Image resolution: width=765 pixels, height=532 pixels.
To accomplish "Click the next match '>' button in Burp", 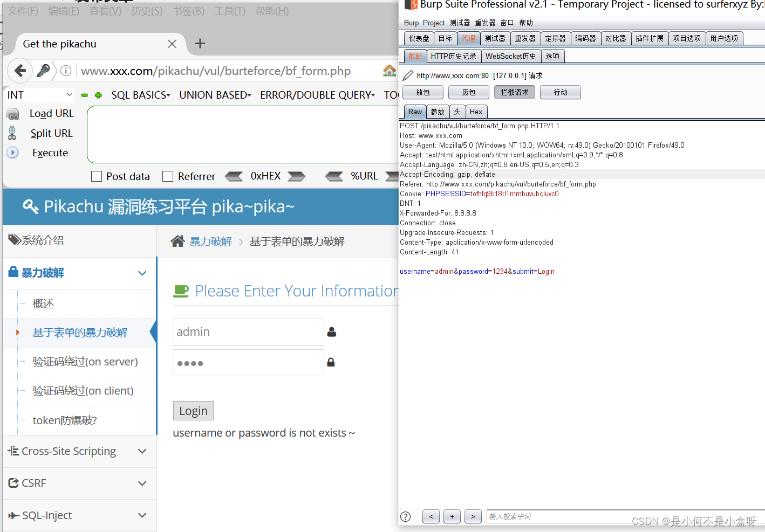I will (x=473, y=516).
